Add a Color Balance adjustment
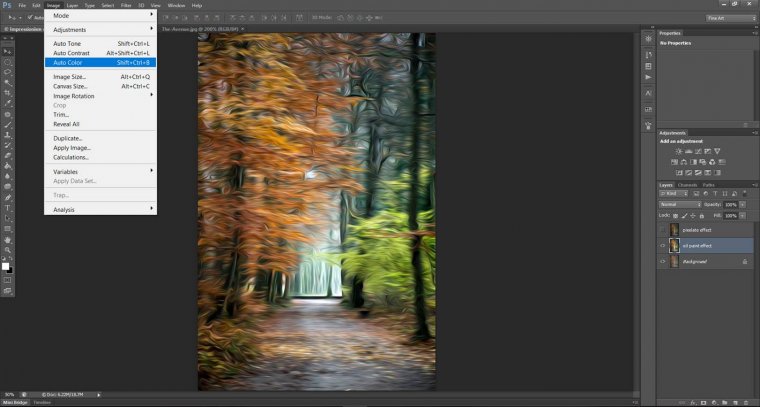760x407 pixels. [x=683, y=162]
